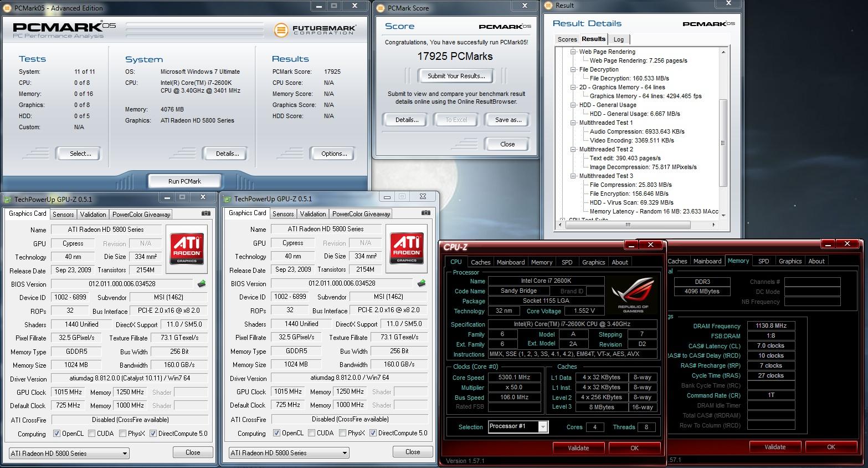Open Sensors tab in left GPU-Z window

pyautogui.click(x=63, y=214)
